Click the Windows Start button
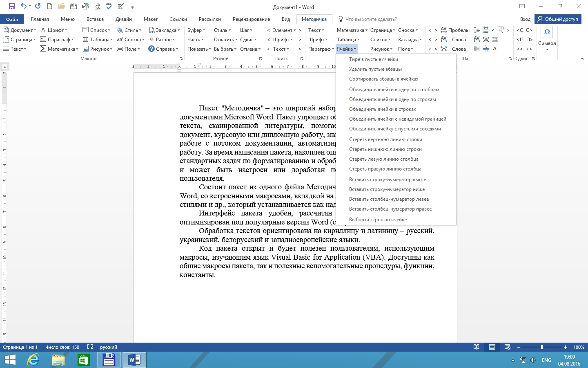 pyautogui.click(x=10, y=360)
